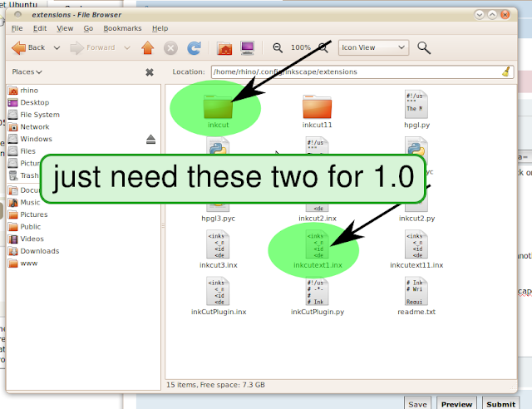
Task: Select Desktop in Places sidebar
Action: tap(29, 102)
